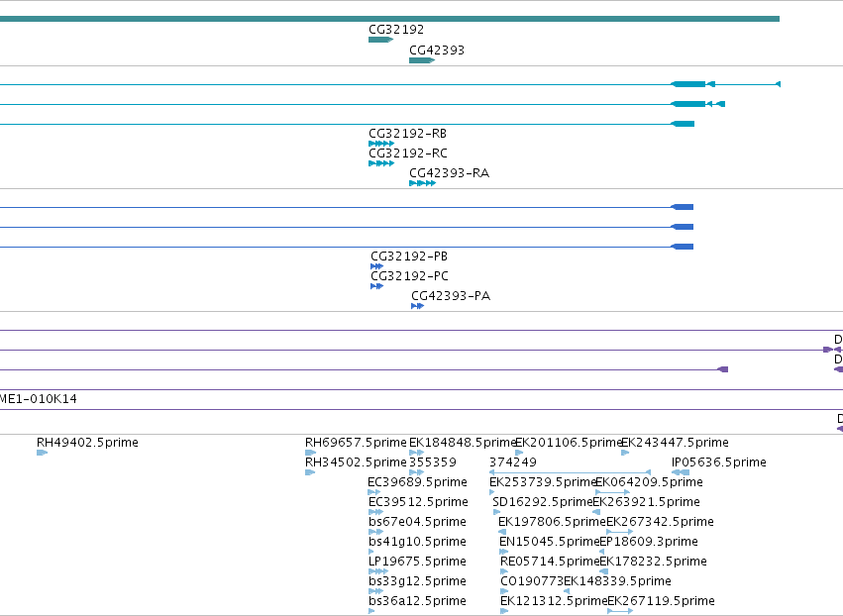Select the RH69657.5prime EST label
Screen dimensions: 843x616
tap(356, 443)
